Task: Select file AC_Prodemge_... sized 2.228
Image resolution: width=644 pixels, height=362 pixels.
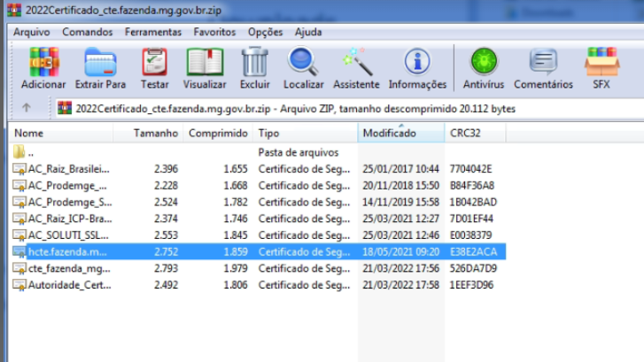Action: tap(67, 186)
